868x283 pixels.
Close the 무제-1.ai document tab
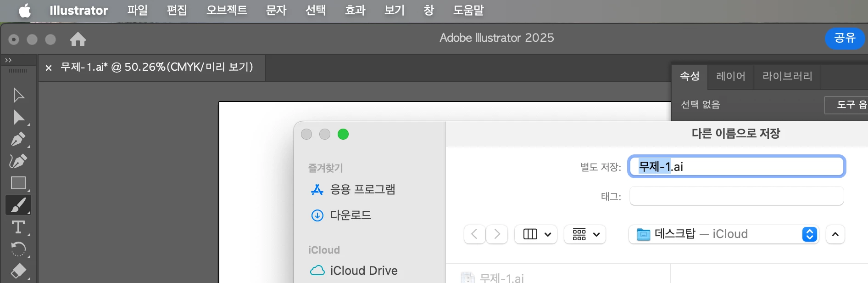click(49, 68)
